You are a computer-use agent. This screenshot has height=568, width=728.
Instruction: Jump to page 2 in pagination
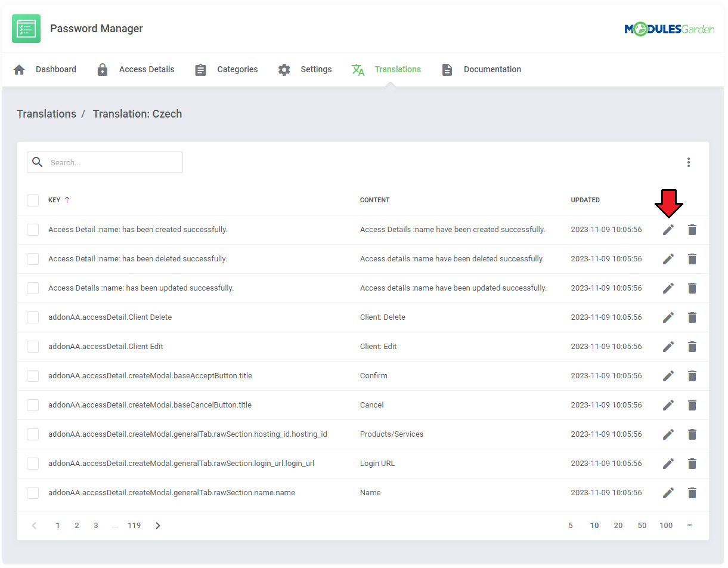77,526
